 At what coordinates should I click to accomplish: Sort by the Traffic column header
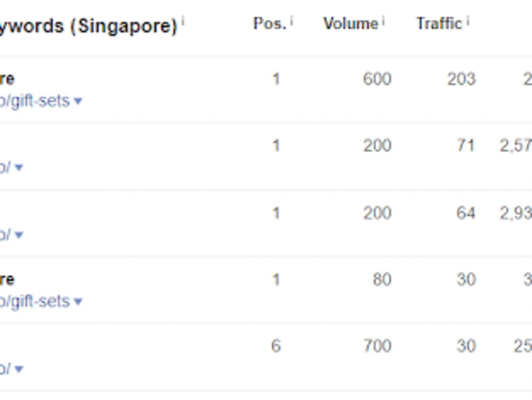point(439,24)
